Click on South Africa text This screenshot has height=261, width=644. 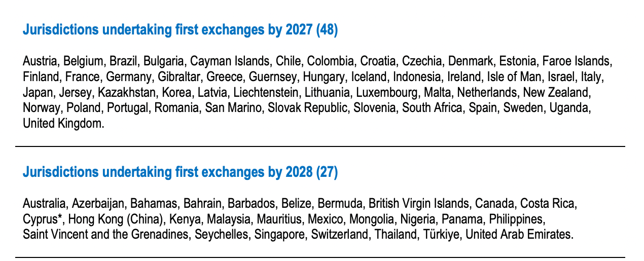[432, 108]
